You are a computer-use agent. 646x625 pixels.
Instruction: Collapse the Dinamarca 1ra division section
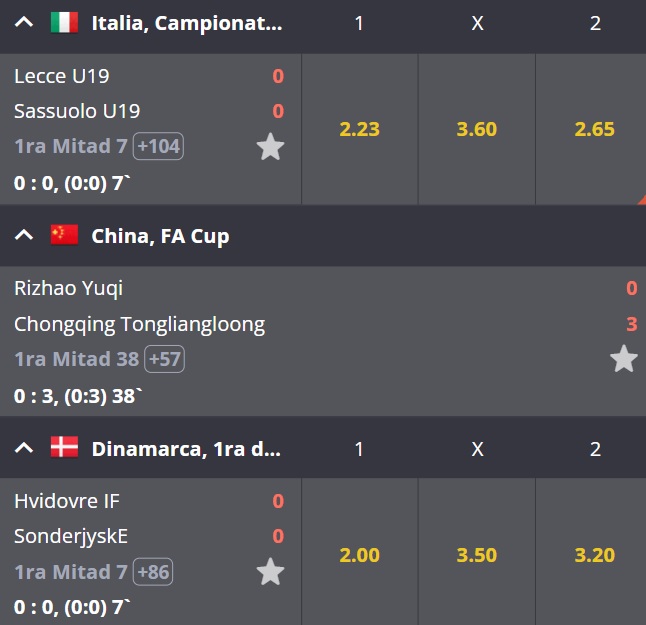(24, 448)
